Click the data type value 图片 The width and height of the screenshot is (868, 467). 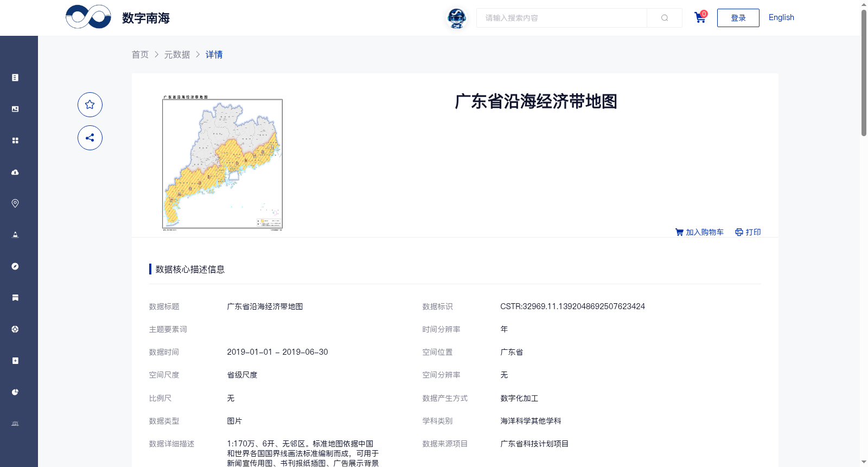pyautogui.click(x=234, y=421)
